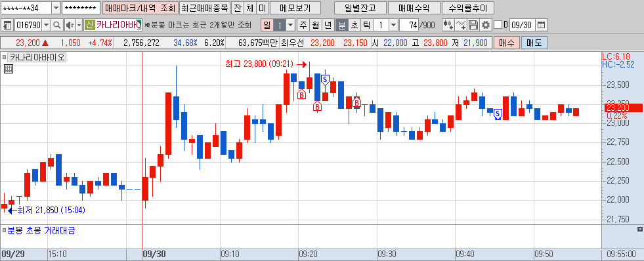The width and height of the screenshot is (644, 261).
Task: Open the calendar date picker icon
Action: (542, 26)
